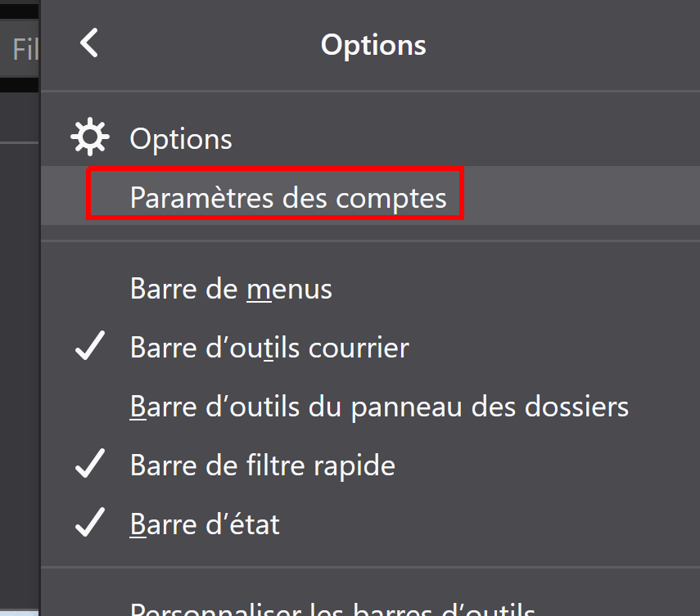The height and width of the screenshot is (616, 700).
Task: Click the Options title in the header
Action: (373, 44)
